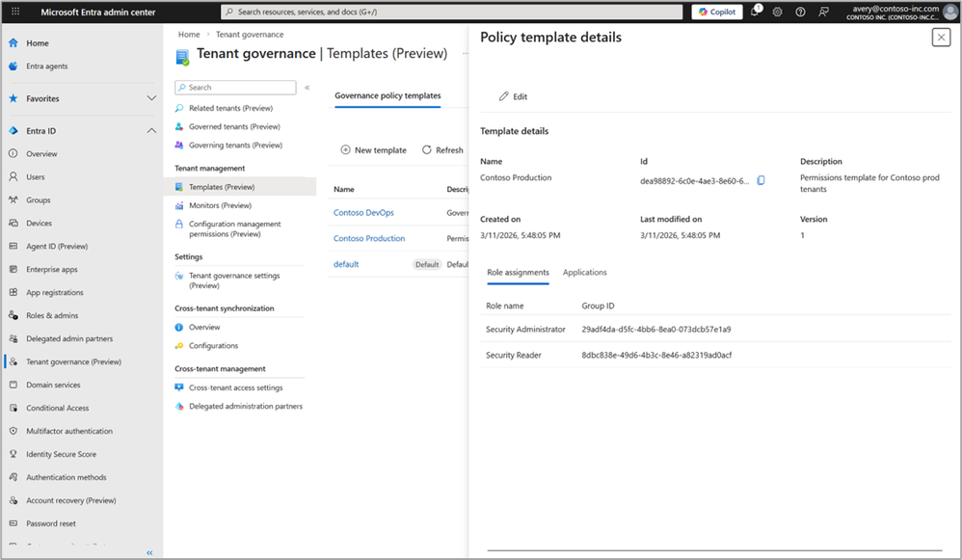Click the New template button
Viewport: 962px width, 560px height.
coord(374,149)
